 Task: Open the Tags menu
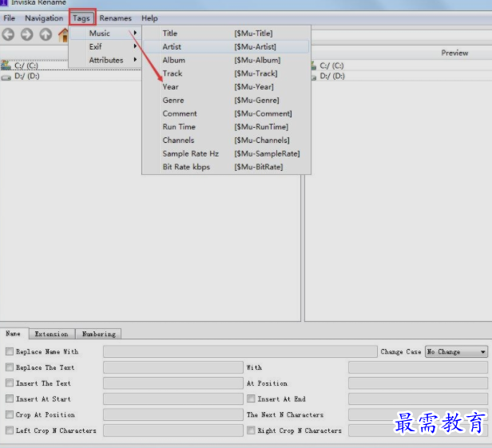pos(81,18)
